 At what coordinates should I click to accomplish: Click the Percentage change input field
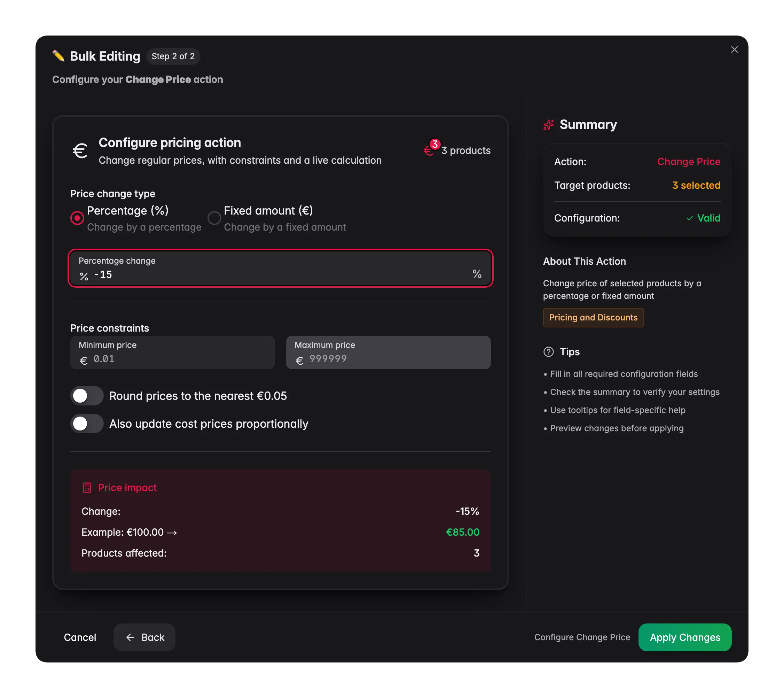pyautogui.click(x=280, y=268)
